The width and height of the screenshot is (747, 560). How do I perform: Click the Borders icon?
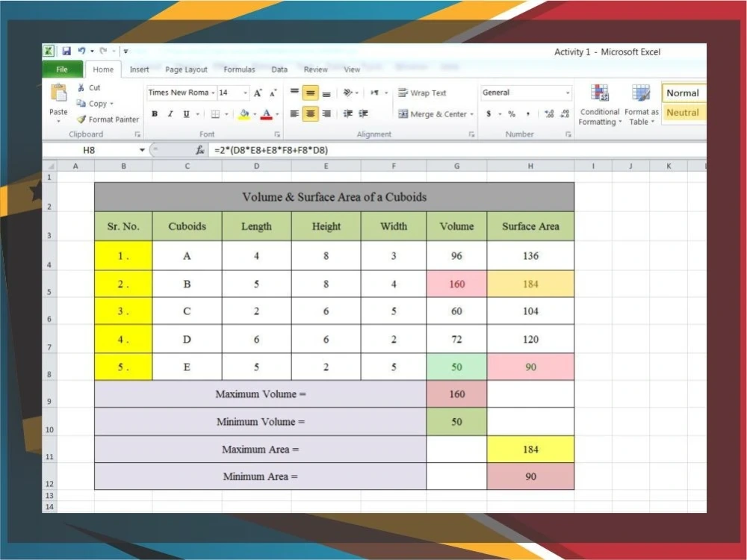pyautogui.click(x=215, y=114)
